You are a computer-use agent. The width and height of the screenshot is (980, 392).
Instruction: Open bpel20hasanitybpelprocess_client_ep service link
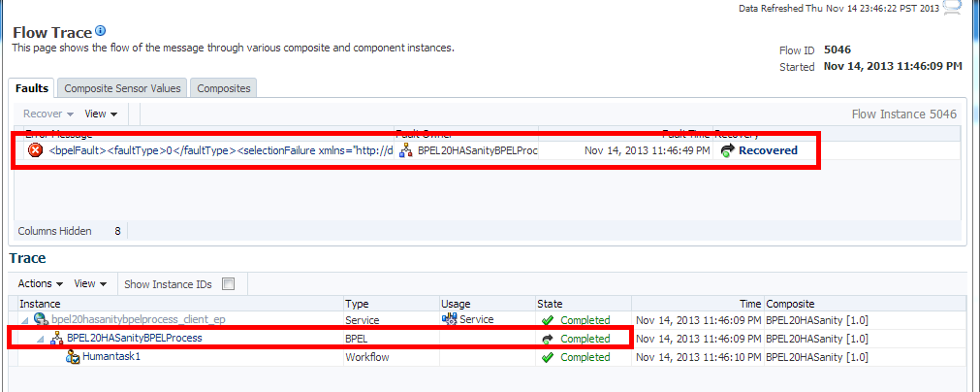(x=138, y=319)
